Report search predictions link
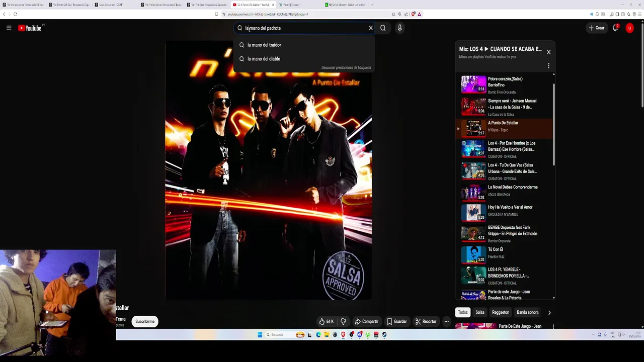Screen dimensions: 644x362 click(346, 68)
